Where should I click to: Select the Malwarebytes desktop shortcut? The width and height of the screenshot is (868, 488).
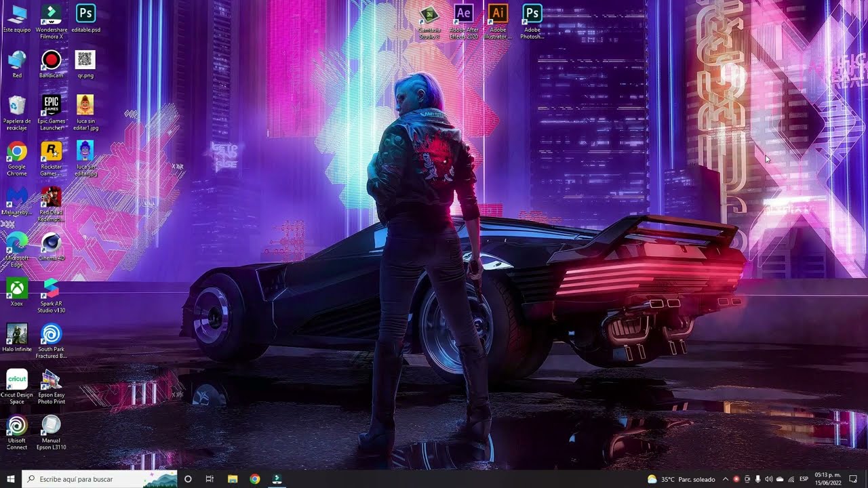[x=17, y=202]
